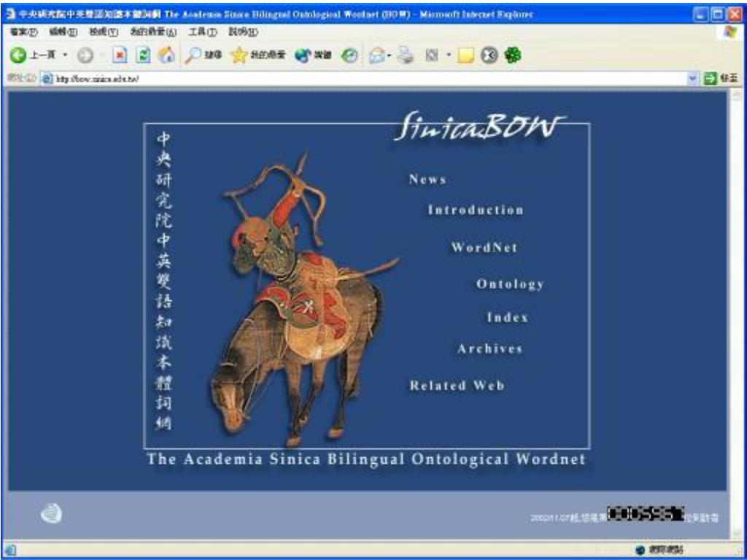This screenshot has height=560, width=747.
Task: Open the Favorites star button
Action: tap(258, 56)
